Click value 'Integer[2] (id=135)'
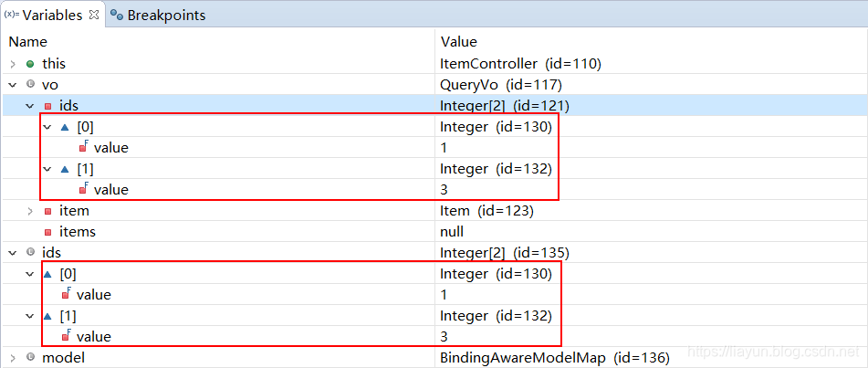The width and height of the screenshot is (868, 368). pos(505,253)
